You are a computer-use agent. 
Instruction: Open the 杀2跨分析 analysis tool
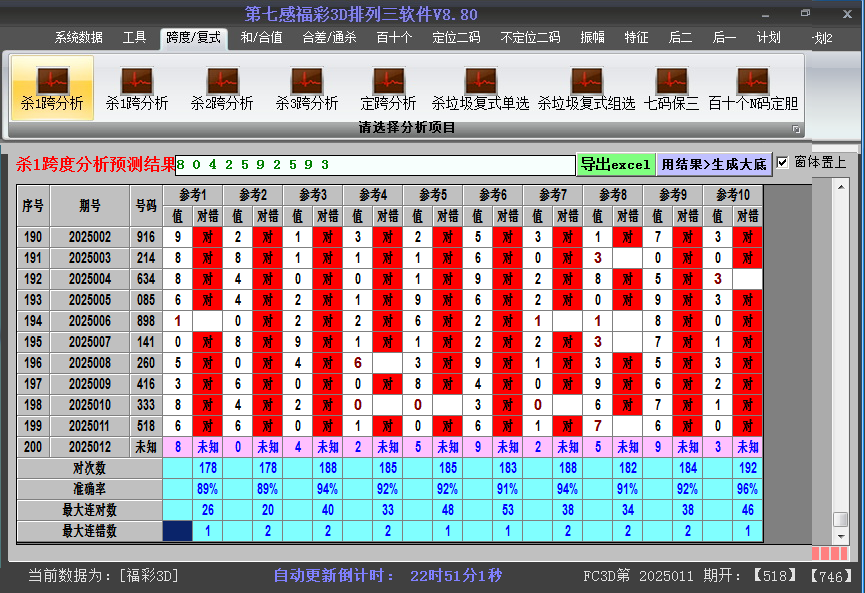222,88
